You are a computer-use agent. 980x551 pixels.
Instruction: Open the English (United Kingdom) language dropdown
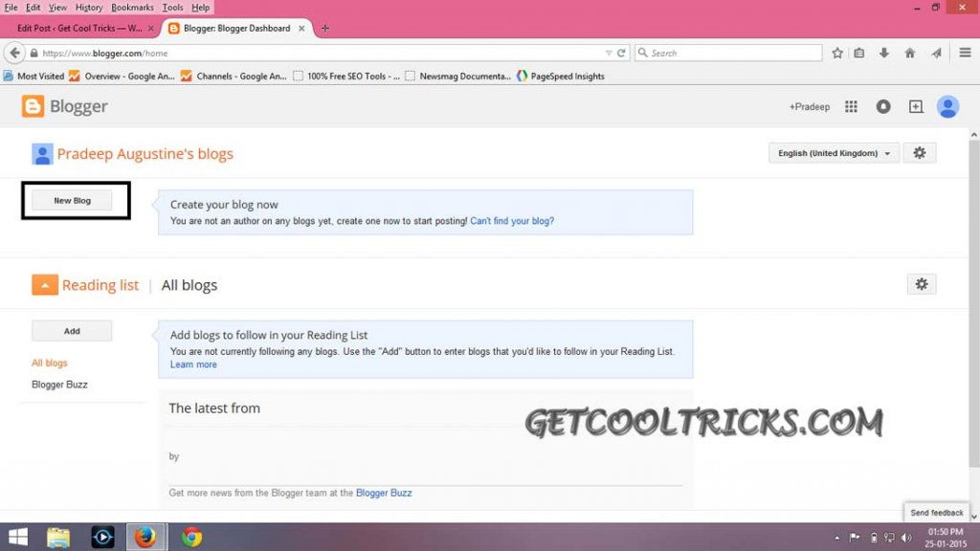834,153
